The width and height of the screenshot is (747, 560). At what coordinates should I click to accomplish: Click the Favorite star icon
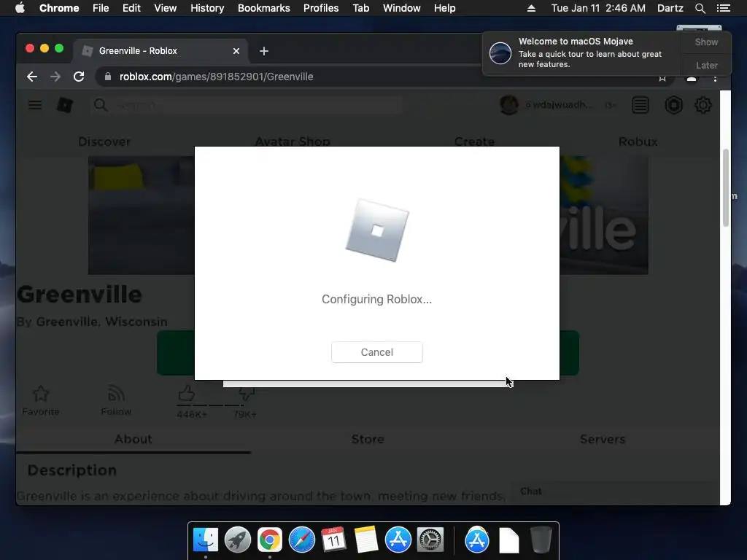coord(41,394)
